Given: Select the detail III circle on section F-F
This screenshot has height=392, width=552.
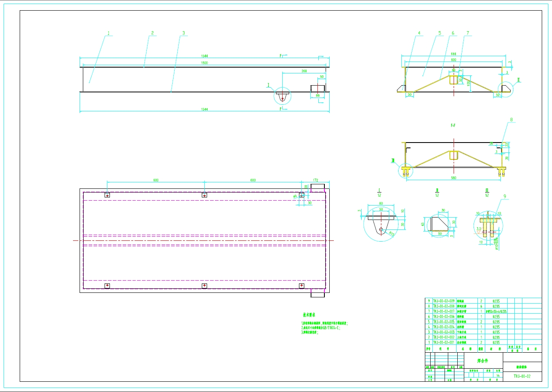Looking at the screenshot, I should [x=406, y=170].
